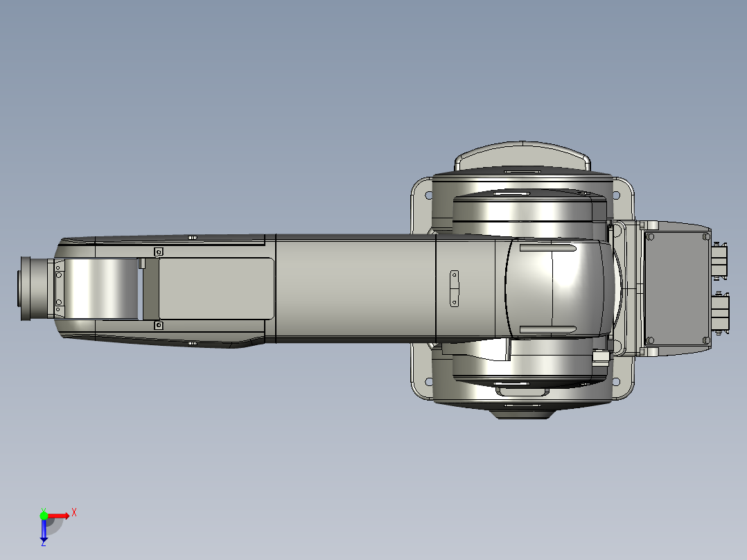The height and width of the screenshot is (560, 747).
Task: Click the red X axis label
Action: [x=74, y=512]
